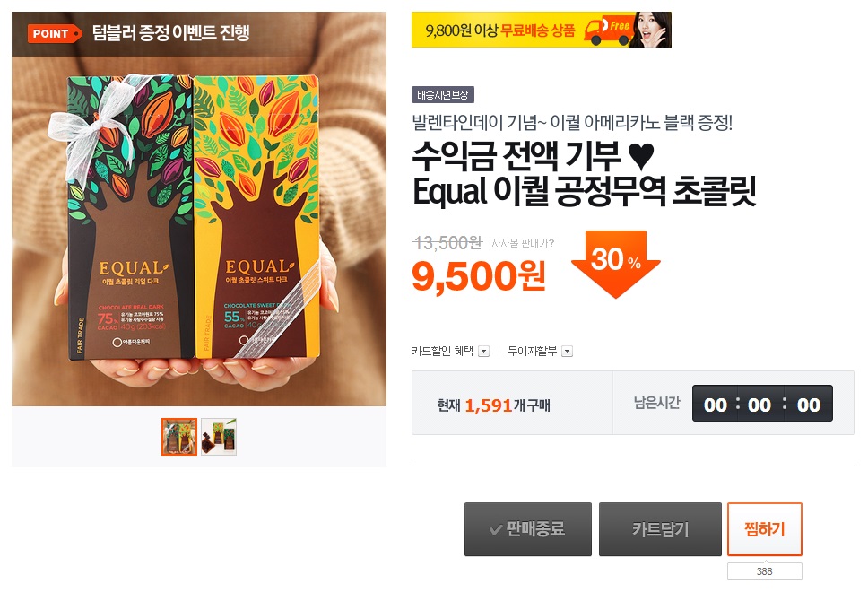This screenshot has width=868, height=592.
Task: Click the 9,800원 무료배송 banner
Action: click(x=542, y=30)
